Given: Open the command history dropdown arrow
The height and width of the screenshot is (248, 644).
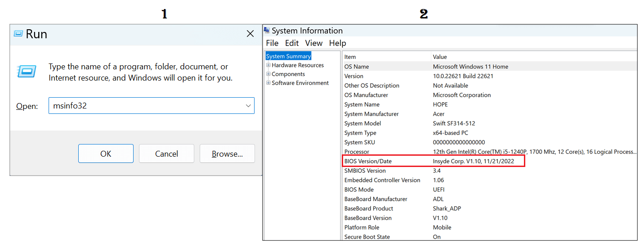Looking at the screenshot, I should point(248,106).
